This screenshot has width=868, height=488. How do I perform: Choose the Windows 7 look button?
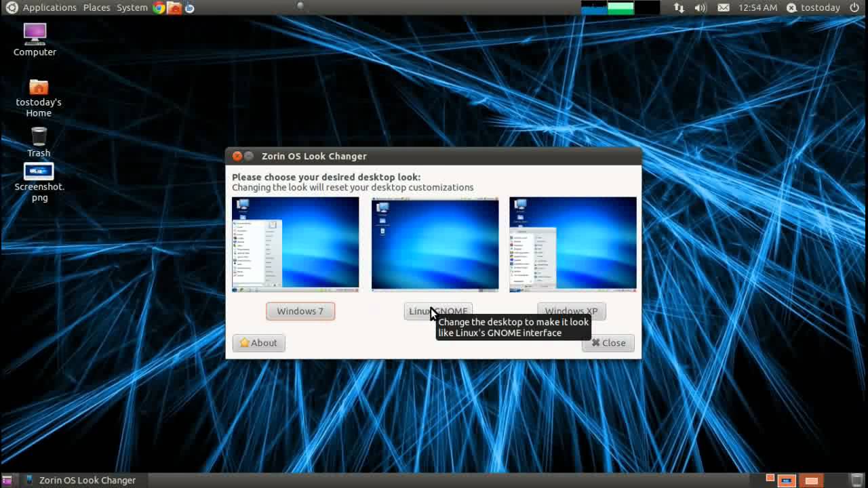[300, 311]
